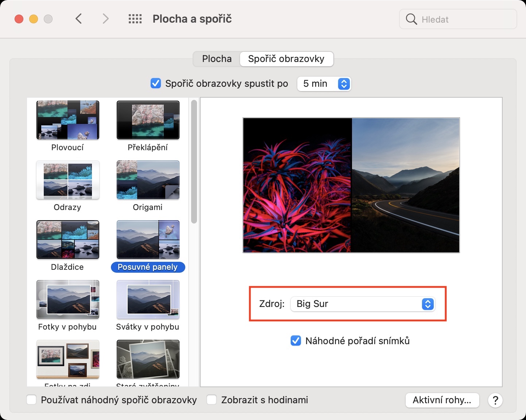This screenshot has width=526, height=420.
Task: Click the Svátky v pohybu label
Action: tap(148, 327)
